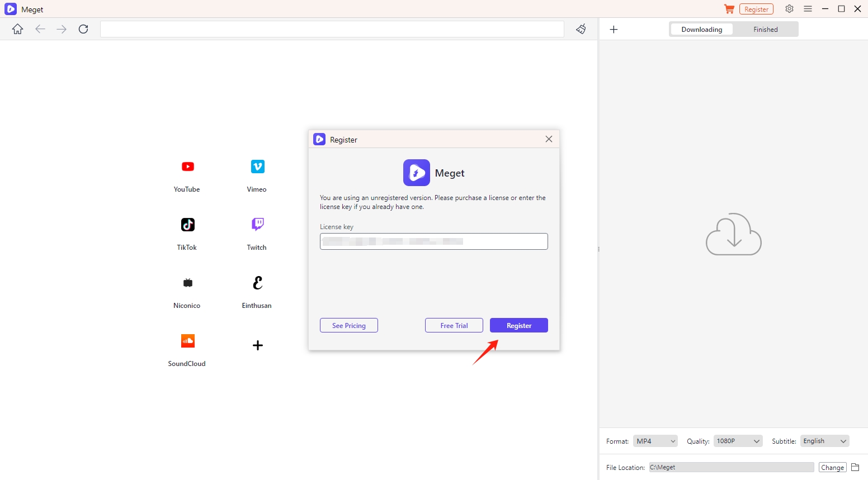
Task: Expand the Subtitle English dropdown
Action: (x=825, y=441)
